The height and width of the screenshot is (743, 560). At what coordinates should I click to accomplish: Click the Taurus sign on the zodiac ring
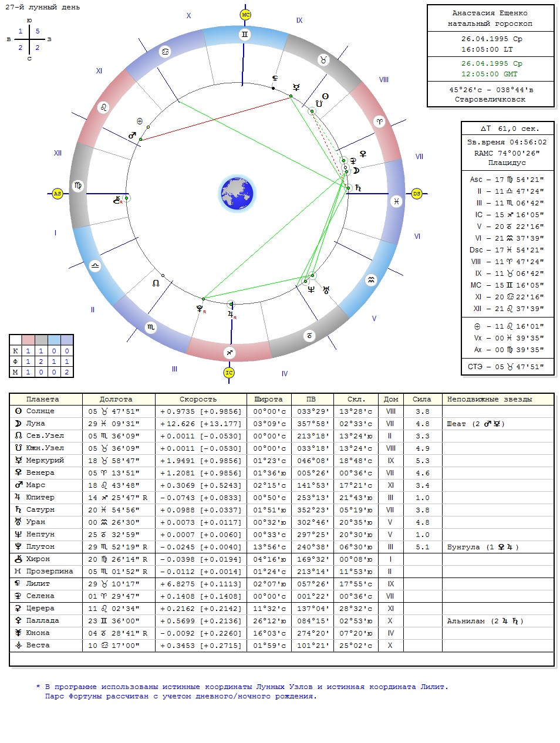323,59
